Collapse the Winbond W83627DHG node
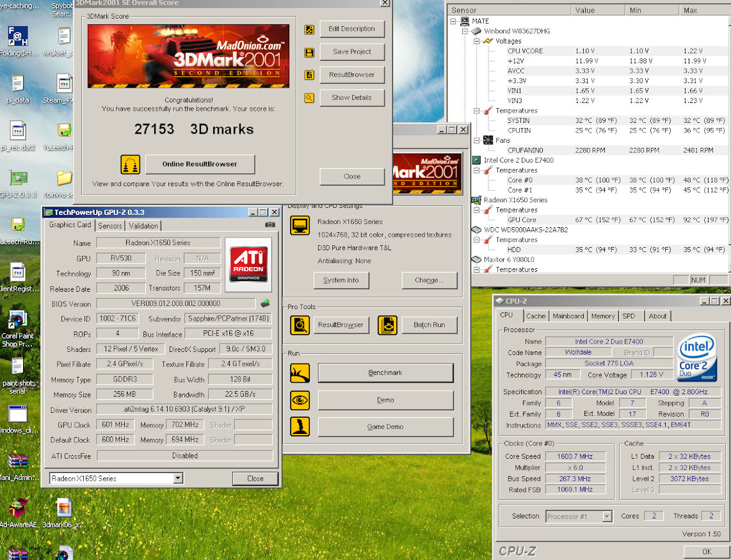Screen dimensions: 731x560 coord(464,31)
